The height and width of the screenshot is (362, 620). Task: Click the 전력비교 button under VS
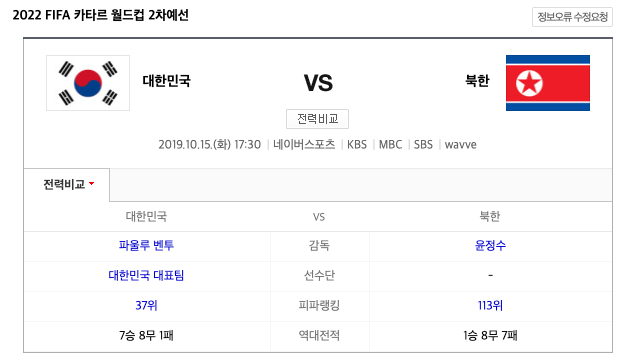[318, 119]
